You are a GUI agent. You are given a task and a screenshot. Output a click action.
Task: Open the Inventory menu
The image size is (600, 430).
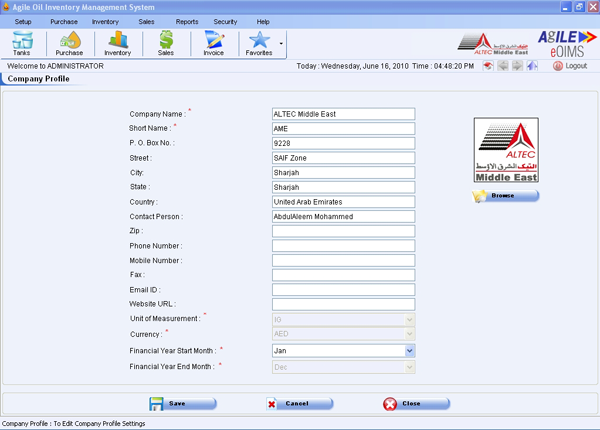105,22
